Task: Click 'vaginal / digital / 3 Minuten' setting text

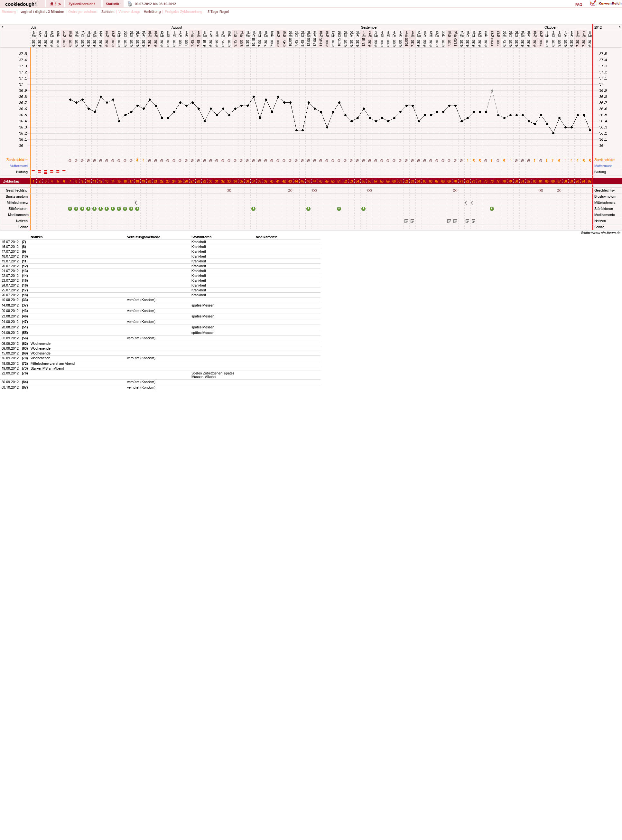Action: click(x=42, y=12)
